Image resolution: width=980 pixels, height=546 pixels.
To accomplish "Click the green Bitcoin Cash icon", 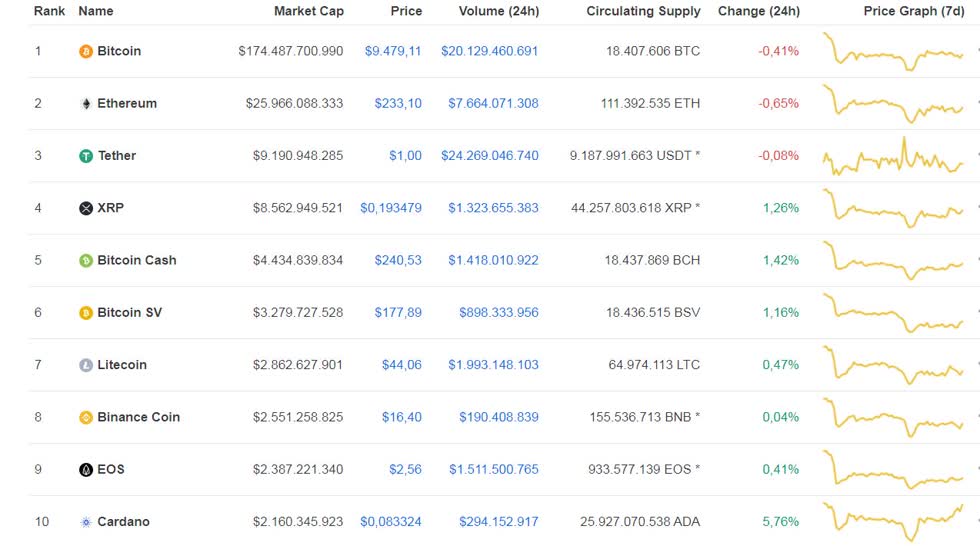I will 86,261.
